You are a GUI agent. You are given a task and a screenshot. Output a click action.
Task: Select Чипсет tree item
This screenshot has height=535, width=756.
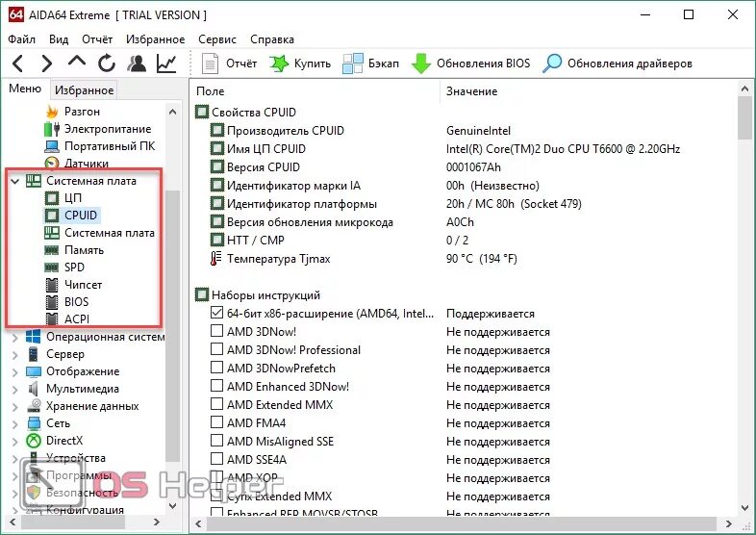click(x=83, y=285)
